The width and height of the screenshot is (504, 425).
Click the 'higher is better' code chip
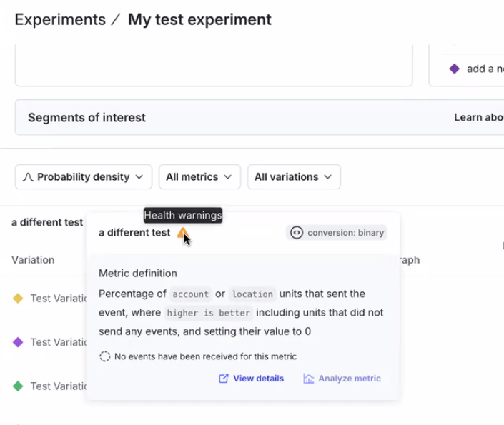[x=208, y=313]
